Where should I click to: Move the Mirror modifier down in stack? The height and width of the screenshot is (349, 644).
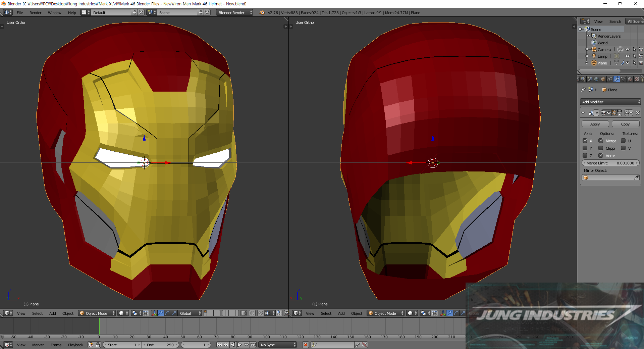[631, 113]
